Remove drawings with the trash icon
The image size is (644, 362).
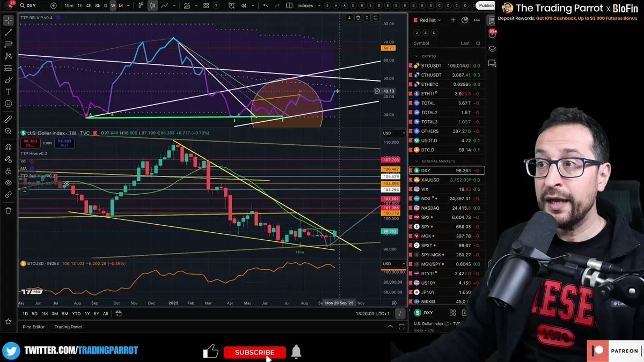8,210
